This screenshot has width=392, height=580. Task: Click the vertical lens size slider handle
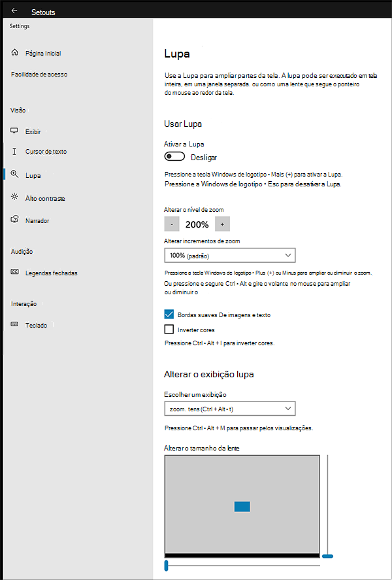327,556
